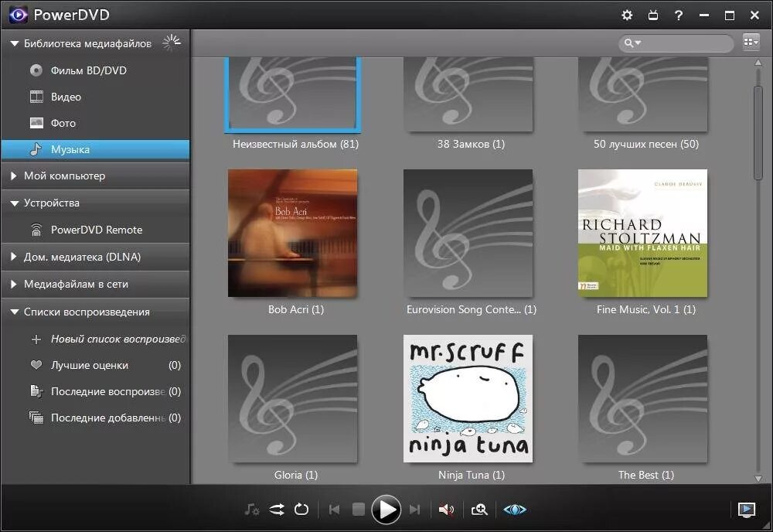Click the Bob Acri (1) label
The width and height of the screenshot is (773, 532).
point(296,309)
